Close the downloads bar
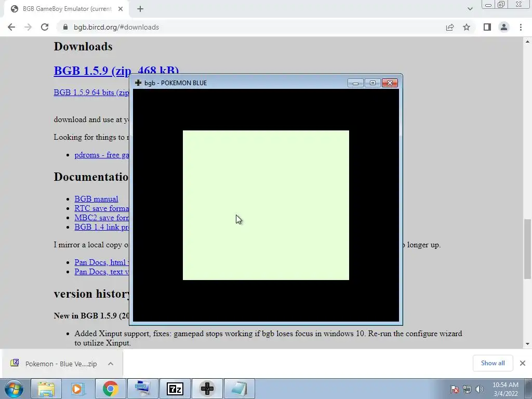This screenshot has width=532, height=399. [523, 363]
